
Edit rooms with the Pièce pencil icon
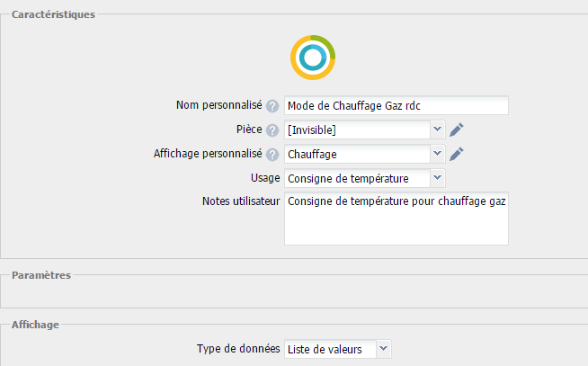[x=457, y=129]
